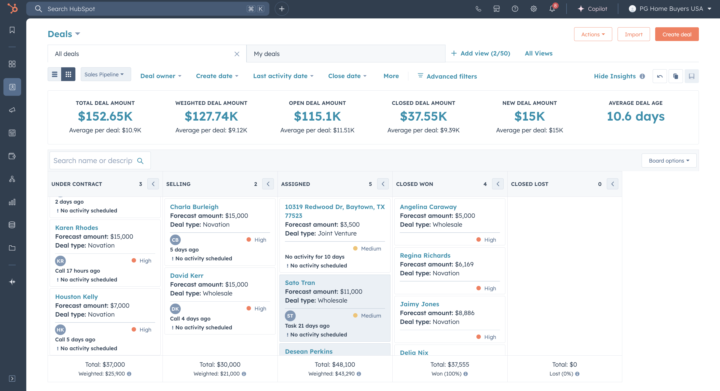720x391 pixels.
Task: Open the 10319 Redwood Dr, Baytown deal
Action: coord(335,211)
